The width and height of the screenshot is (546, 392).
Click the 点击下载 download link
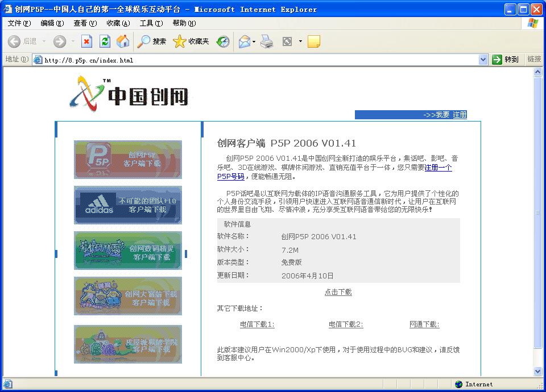click(x=338, y=292)
